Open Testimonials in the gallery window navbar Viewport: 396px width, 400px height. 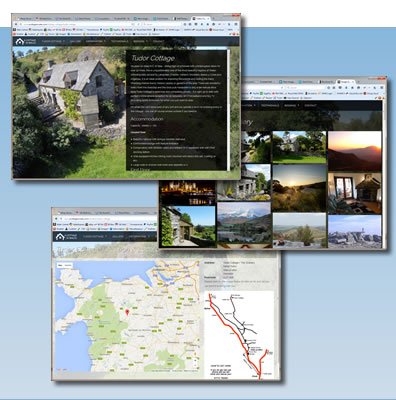tap(270, 105)
